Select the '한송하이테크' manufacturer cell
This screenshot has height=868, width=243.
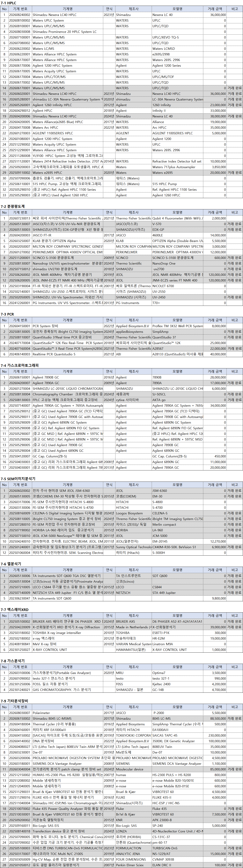(133, 639)
